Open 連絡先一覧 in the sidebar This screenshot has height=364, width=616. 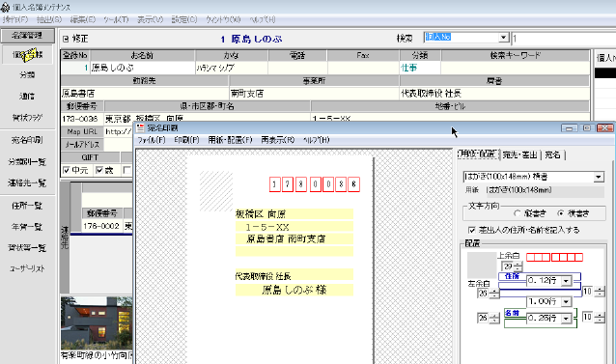coord(27,182)
